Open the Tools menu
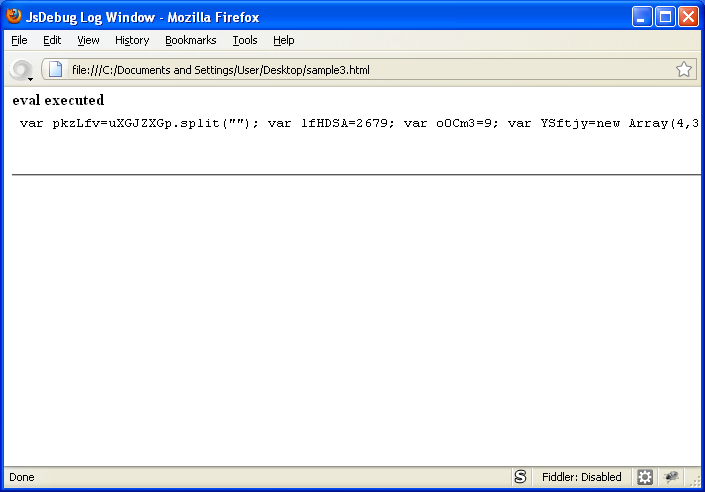The height and width of the screenshot is (492, 705). (245, 40)
